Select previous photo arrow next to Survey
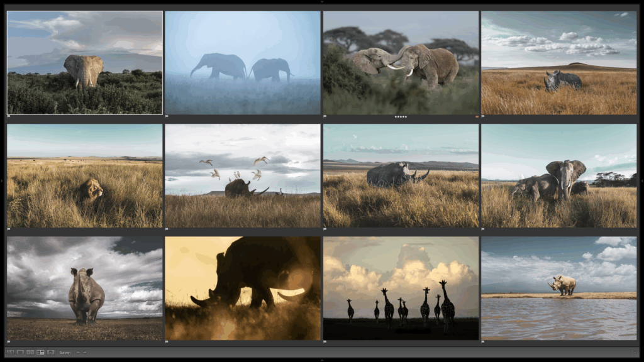Image resolution: width=644 pixels, height=362 pixels. tap(78, 353)
